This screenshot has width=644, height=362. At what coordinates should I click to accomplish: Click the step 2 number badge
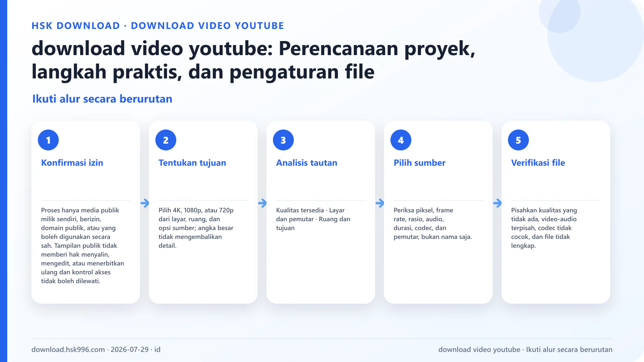(x=166, y=140)
